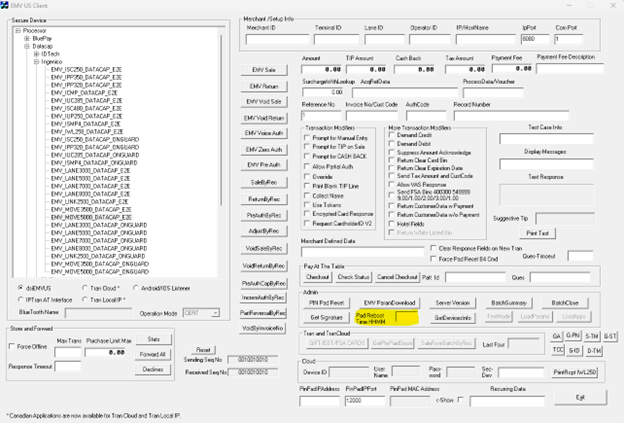Select EMV_IPP350_DATACAP_E2E device
Viewport: 624px width, 423px height.
86,77
